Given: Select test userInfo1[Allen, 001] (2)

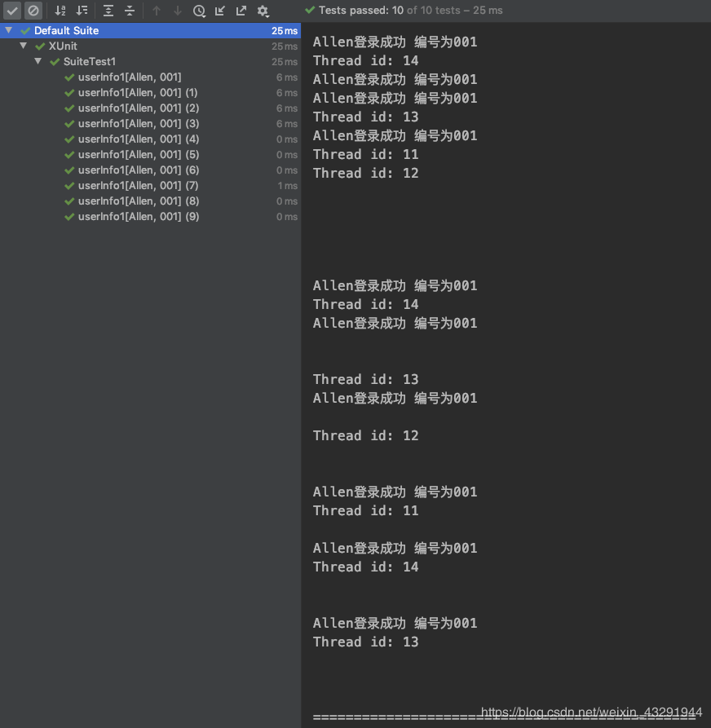Looking at the screenshot, I should [151, 108].
